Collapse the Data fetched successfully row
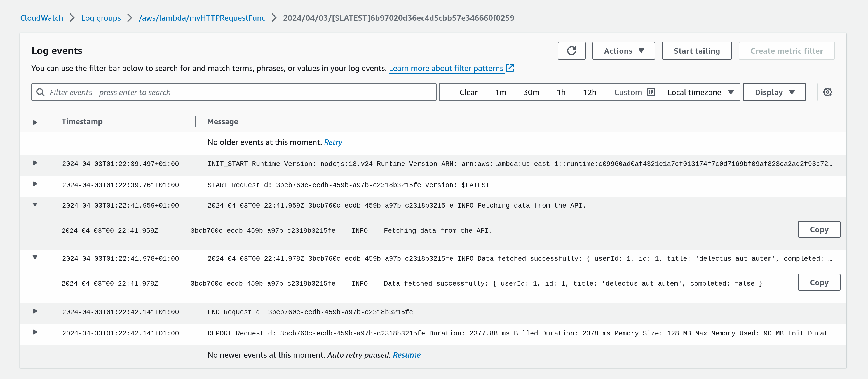This screenshot has width=868, height=379. [35, 257]
